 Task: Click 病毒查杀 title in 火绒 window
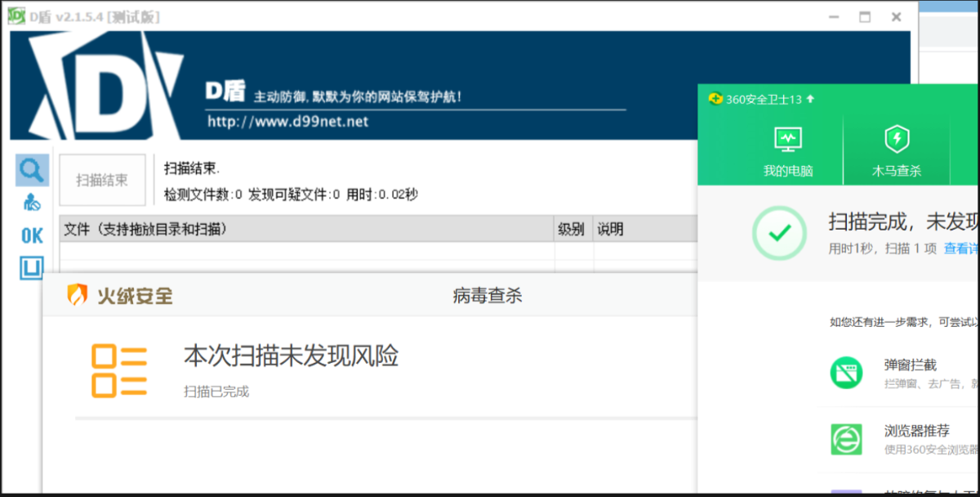pos(488,296)
